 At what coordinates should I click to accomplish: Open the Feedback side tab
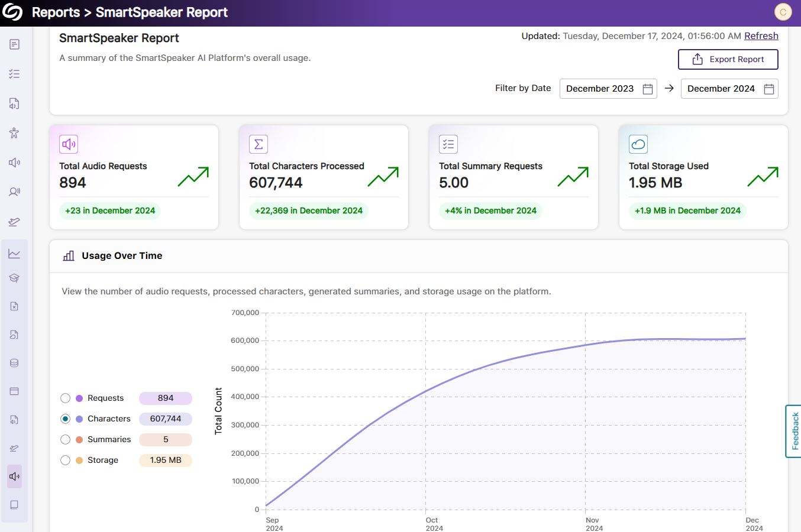794,431
